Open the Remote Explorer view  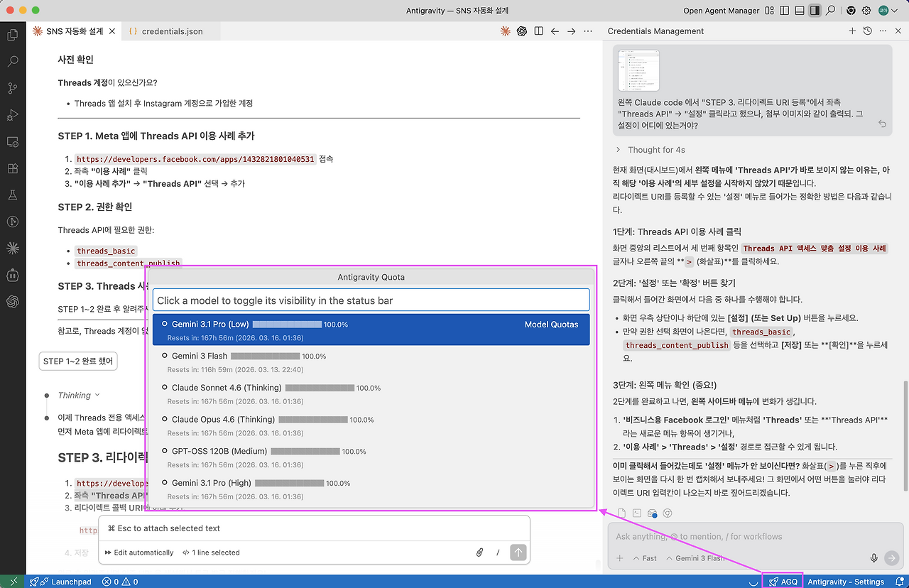coord(12,141)
